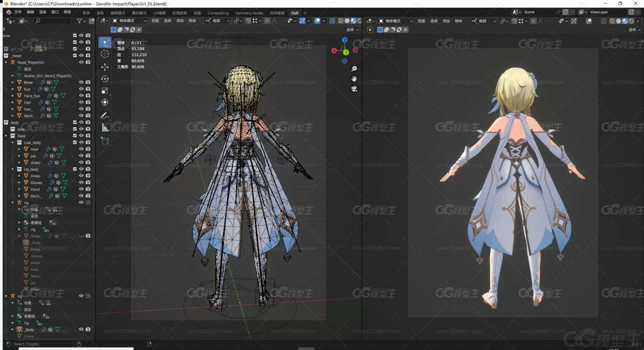The image size is (644, 350).
Task: Hide Face_Eye object with eye icon
Action: pyautogui.click(x=81, y=95)
